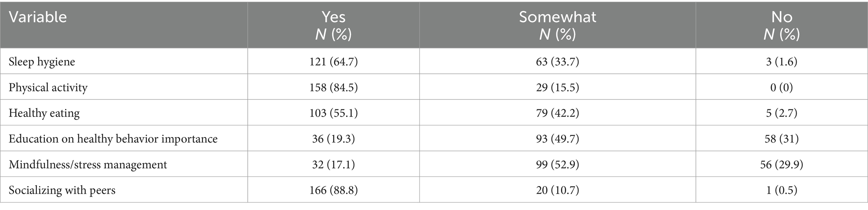Image resolution: width=868 pixels, height=210 pixels.
Task: Select the 93 (49.7) cell
Action: (x=558, y=139)
